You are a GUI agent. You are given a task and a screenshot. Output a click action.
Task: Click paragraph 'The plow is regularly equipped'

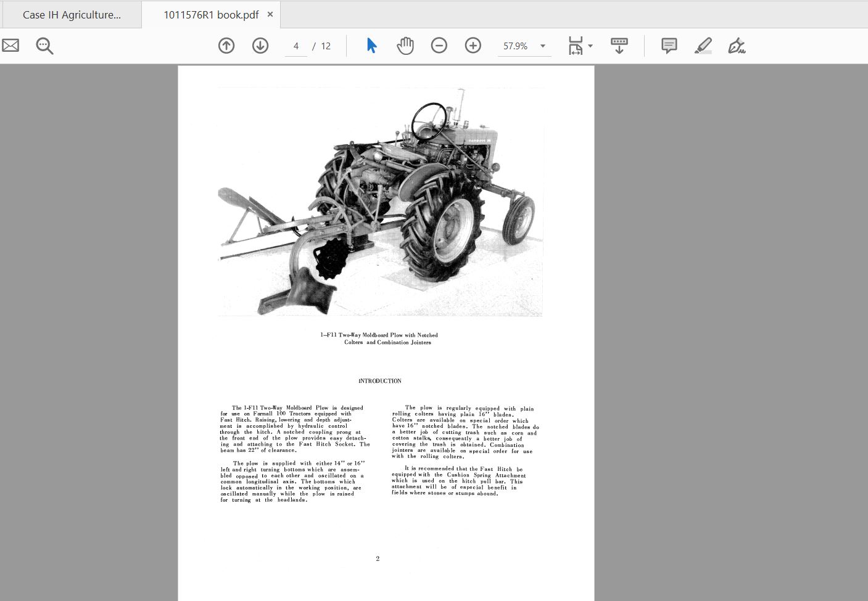point(466,432)
